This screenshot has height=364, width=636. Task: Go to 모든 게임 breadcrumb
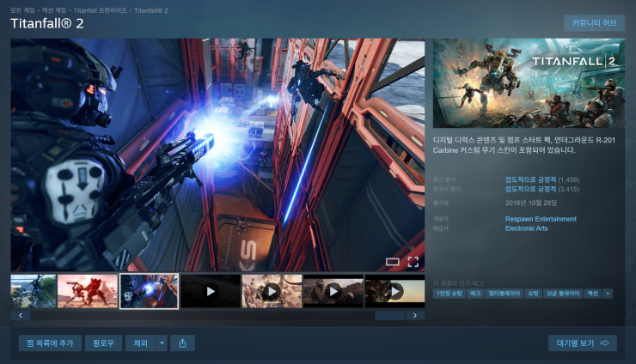tap(22, 10)
